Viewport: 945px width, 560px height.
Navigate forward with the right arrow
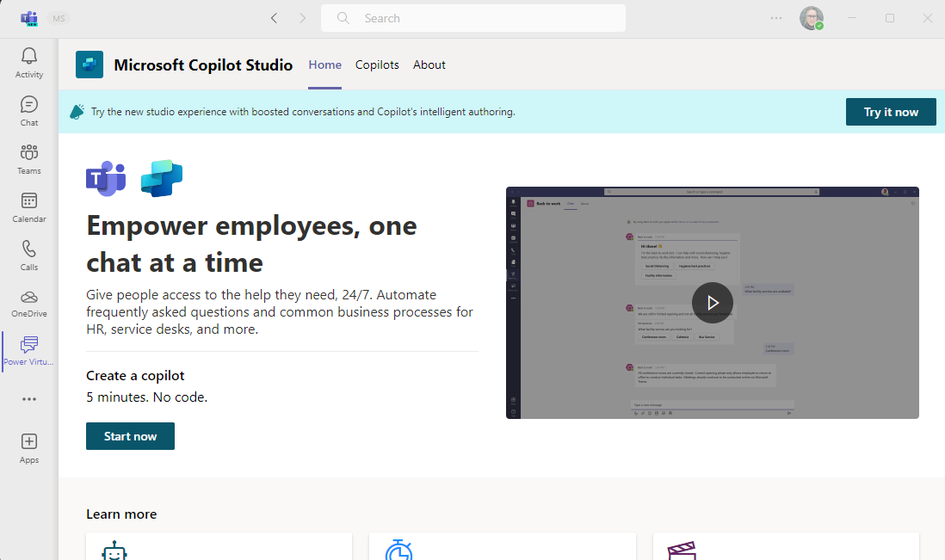[x=303, y=18]
